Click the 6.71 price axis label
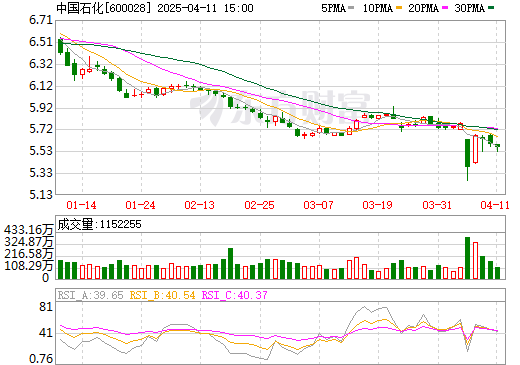520x365 pixels. point(41,20)
